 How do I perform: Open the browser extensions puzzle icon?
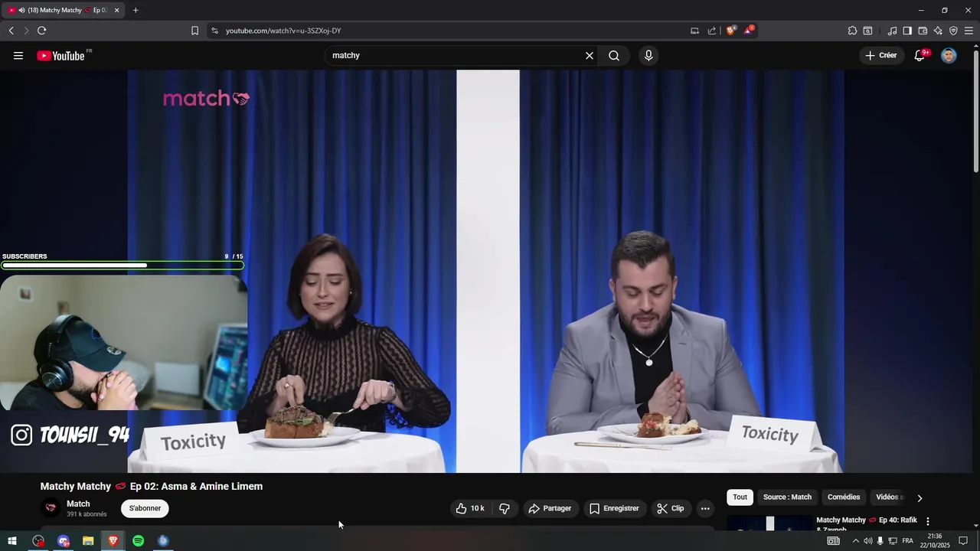[852, 31]
